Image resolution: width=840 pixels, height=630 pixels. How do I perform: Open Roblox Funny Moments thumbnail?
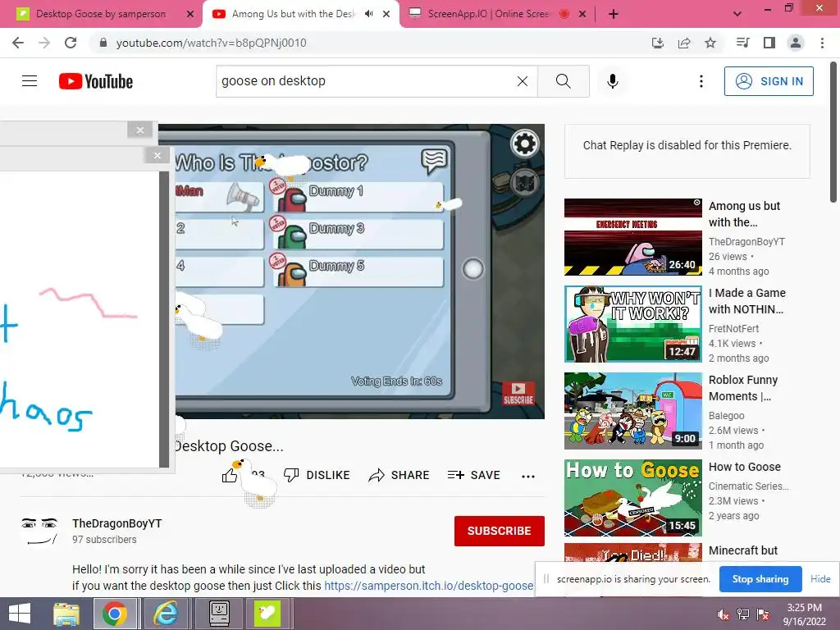pos(632,411)
